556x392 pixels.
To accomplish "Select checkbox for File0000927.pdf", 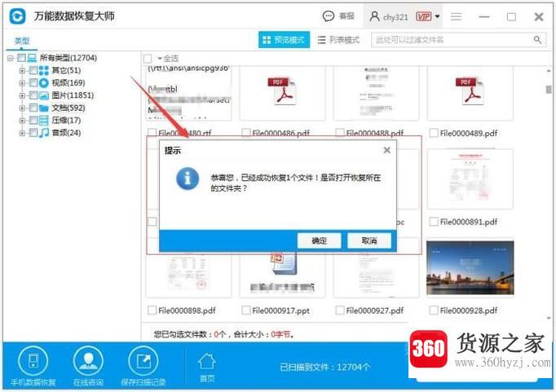I will (339, 311).
